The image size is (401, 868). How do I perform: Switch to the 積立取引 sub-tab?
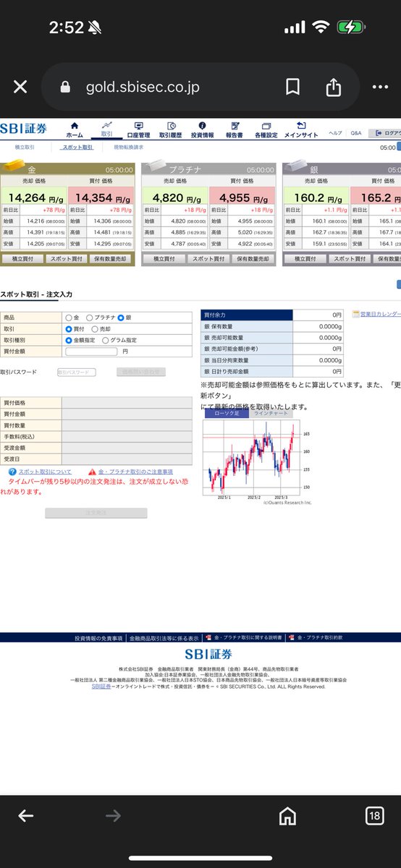tap(24, 147)
